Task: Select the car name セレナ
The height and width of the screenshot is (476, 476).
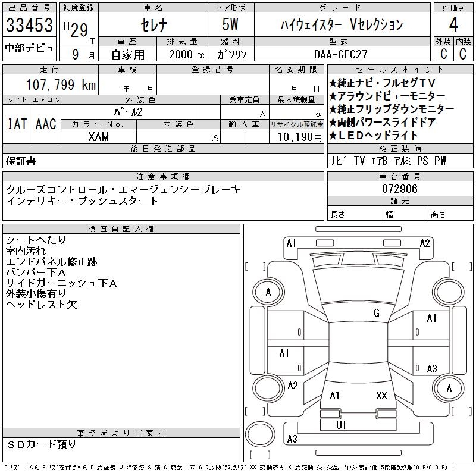Action: coord(154,25)
